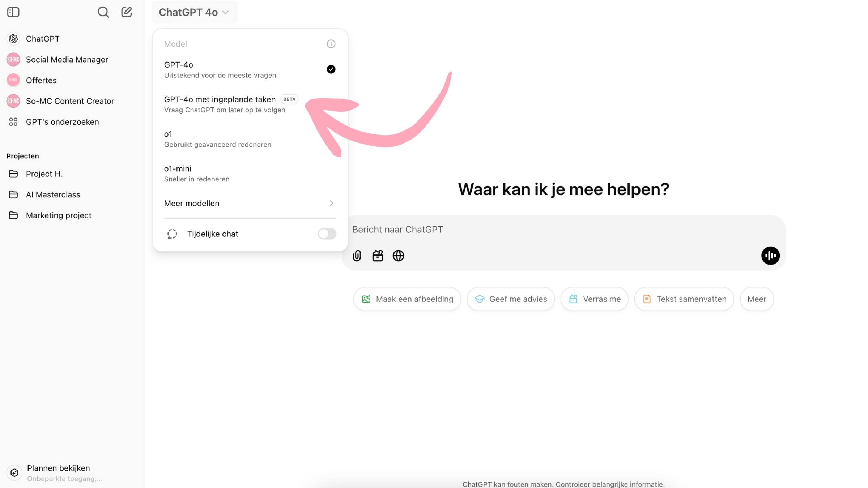
Task: Click the Social Media Manager avatar icon
Action: coord(13,60)
